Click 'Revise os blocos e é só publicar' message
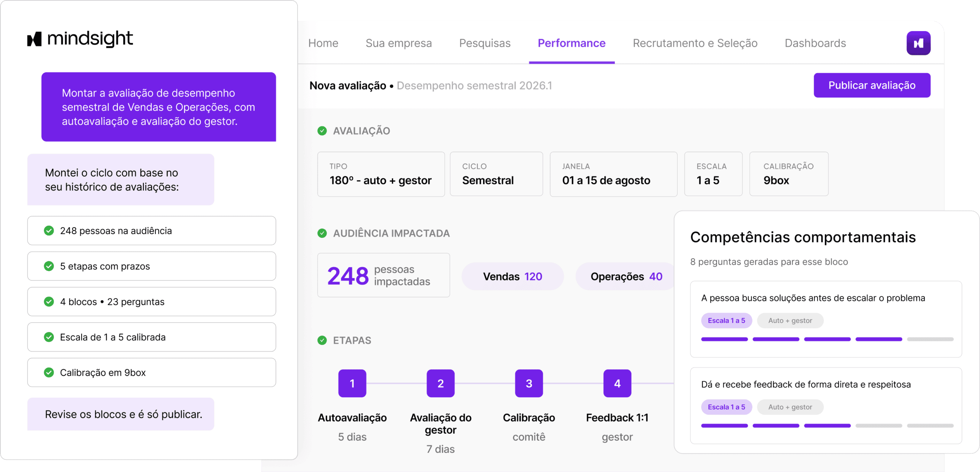The height and width of the screenshot is (472, 980). pyautogui.click(x=121, y=414)
